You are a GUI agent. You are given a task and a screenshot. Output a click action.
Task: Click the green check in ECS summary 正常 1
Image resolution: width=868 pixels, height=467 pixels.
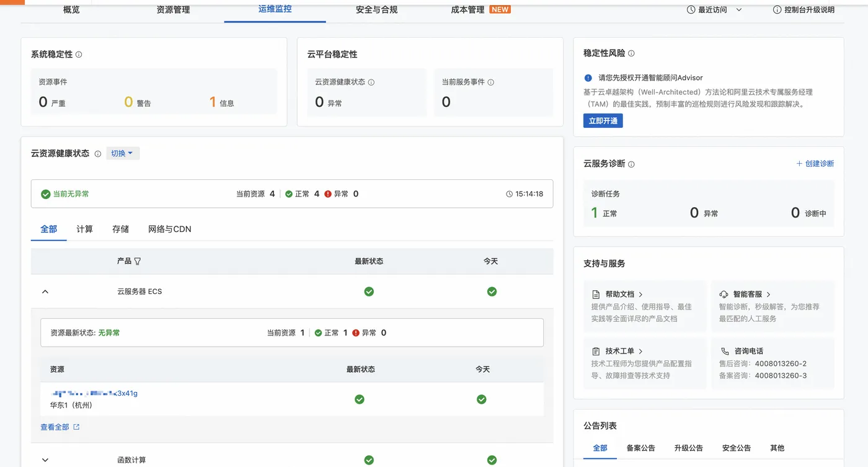[318, 333]
